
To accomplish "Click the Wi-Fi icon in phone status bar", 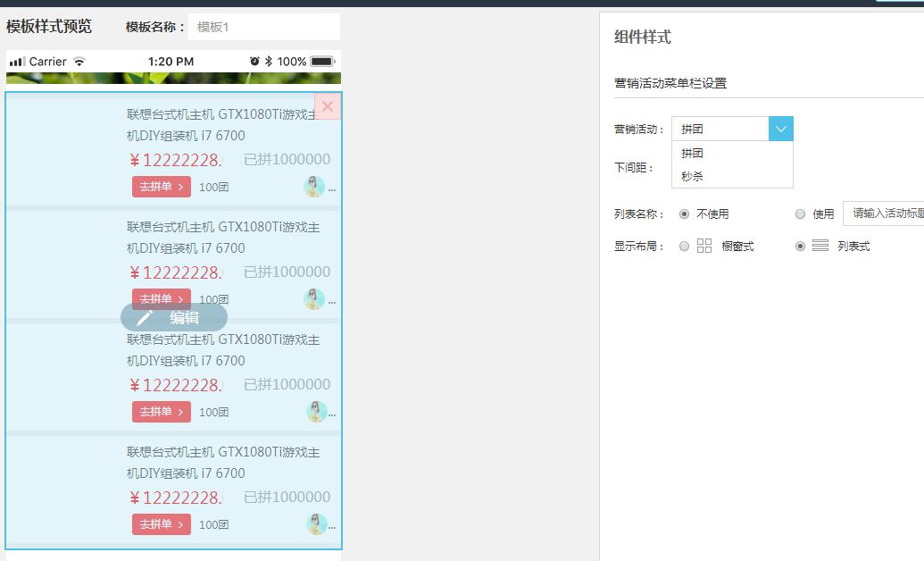I will (x=79, y=62).
